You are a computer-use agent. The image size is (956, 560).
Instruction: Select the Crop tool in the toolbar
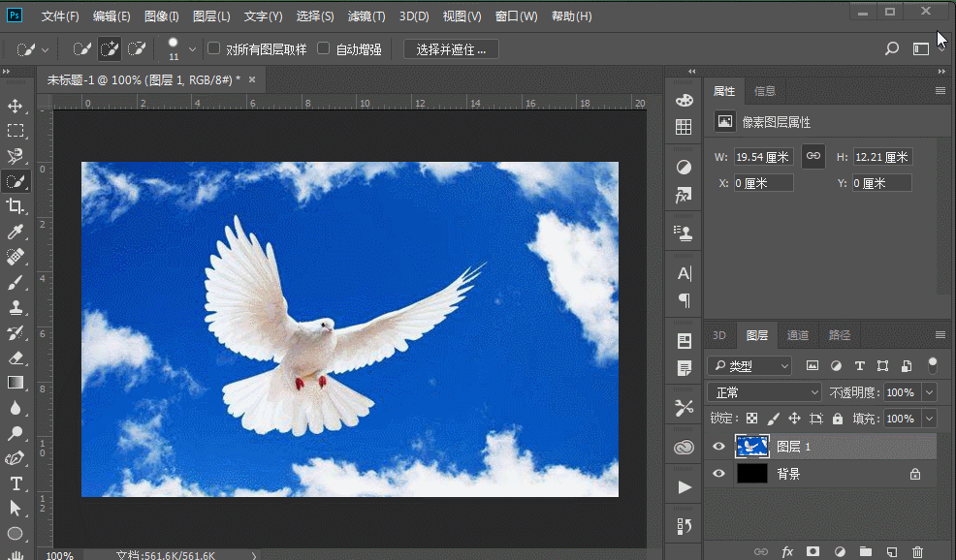[x=16, y=205]
